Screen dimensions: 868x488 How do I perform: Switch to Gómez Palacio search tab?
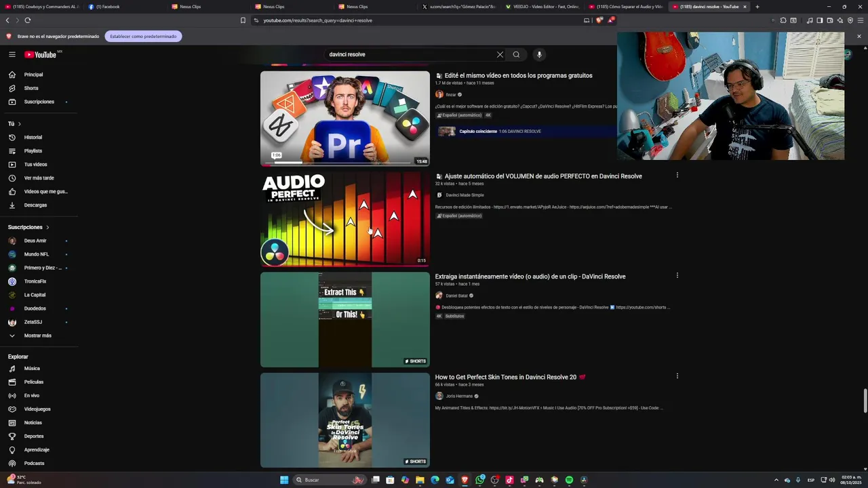[x=458, y=7]
